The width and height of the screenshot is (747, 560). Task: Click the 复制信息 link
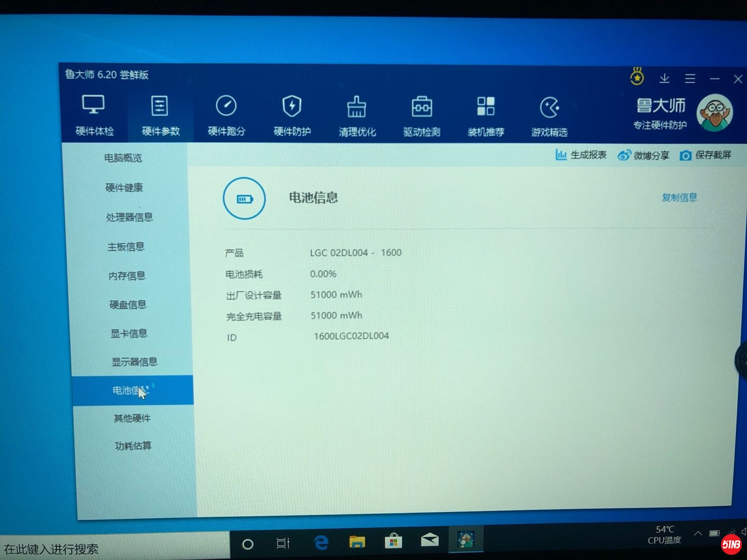click(x=679, y=198)
